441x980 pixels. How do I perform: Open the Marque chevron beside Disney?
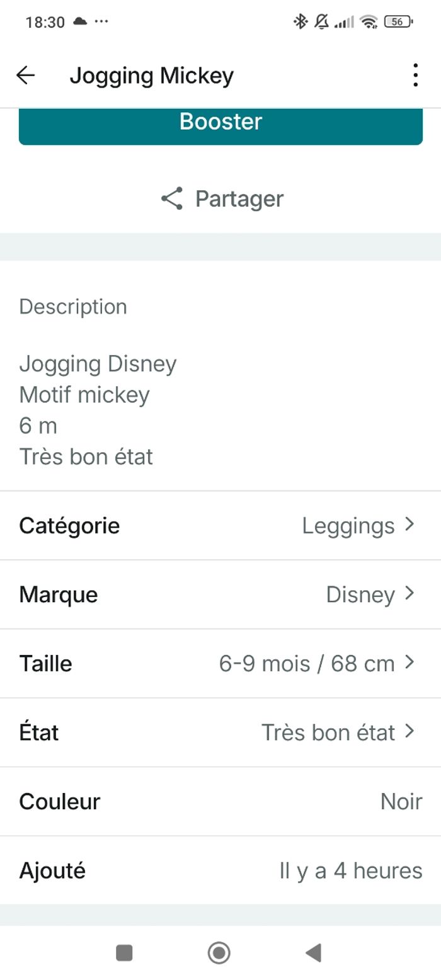[410, 593]
